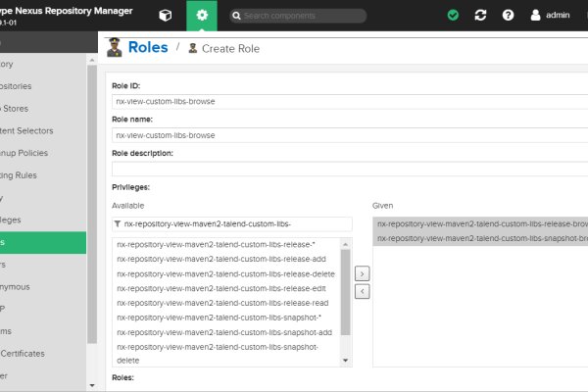
Task: Click sidebar scroll up arrow
Action: 92,60
